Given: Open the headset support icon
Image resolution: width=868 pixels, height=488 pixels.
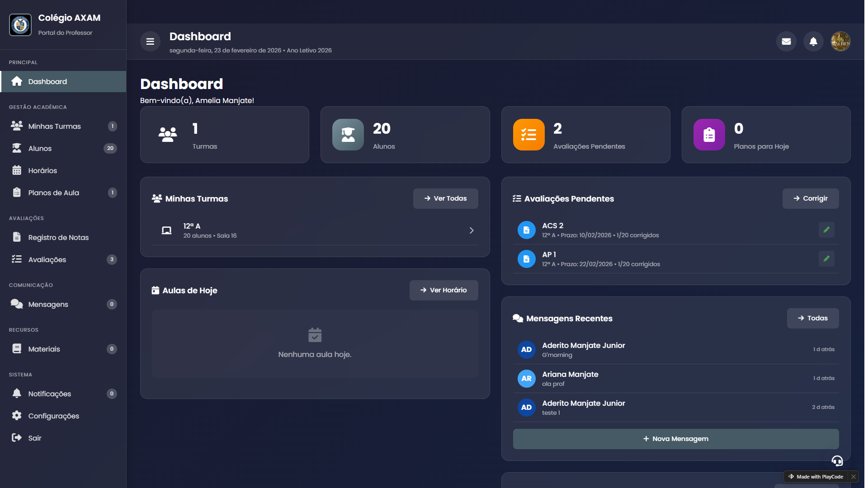Looking at the screenshot, I should click(x=837, y=461).
